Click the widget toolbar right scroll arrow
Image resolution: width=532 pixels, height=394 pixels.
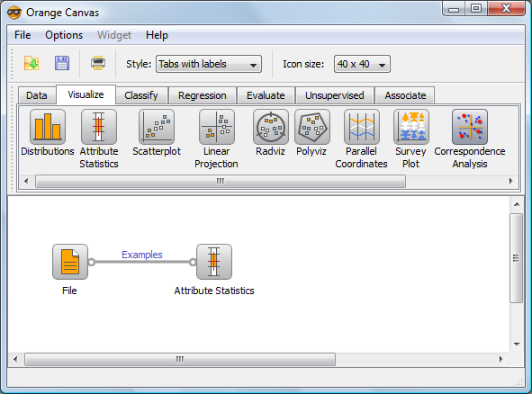511,181
